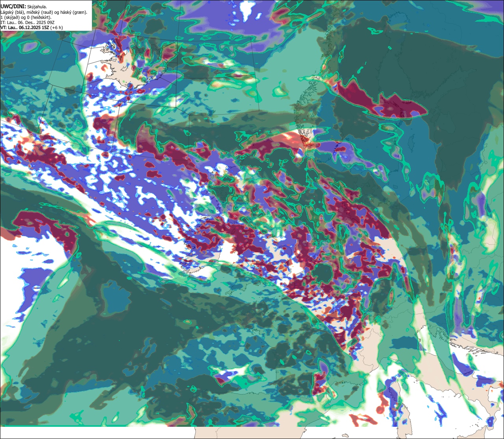Image resolution: width=504 pixels, height=439 pixels.
Task: Click the "VT: Lau.. 06.12.2025 15Z (+6 h)" line
Action: tap(31, 28)
